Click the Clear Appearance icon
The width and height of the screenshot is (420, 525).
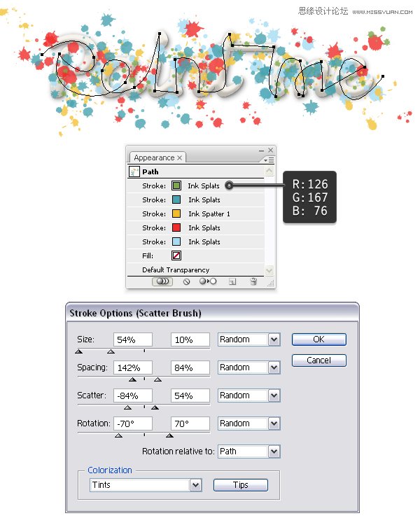coord(187,281)
